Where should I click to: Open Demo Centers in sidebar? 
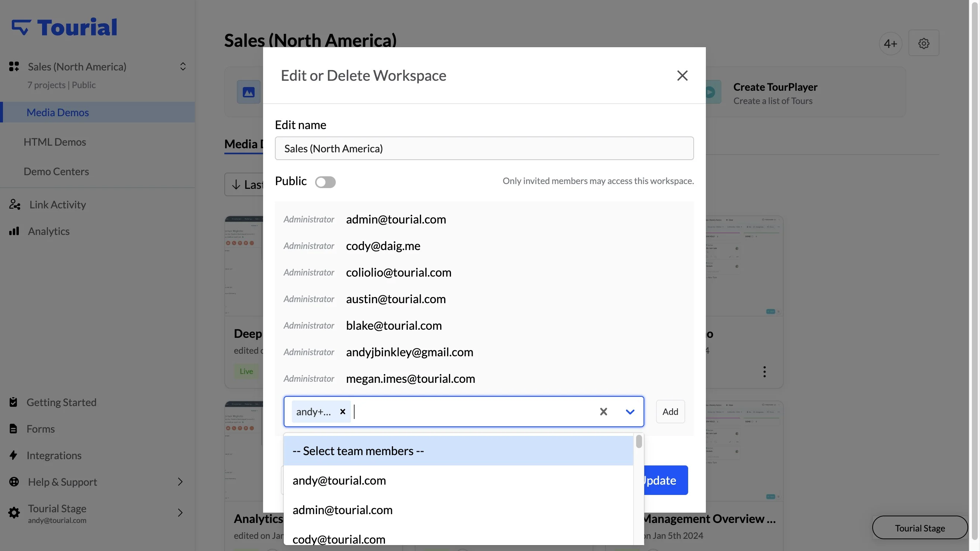coord(56,171)
